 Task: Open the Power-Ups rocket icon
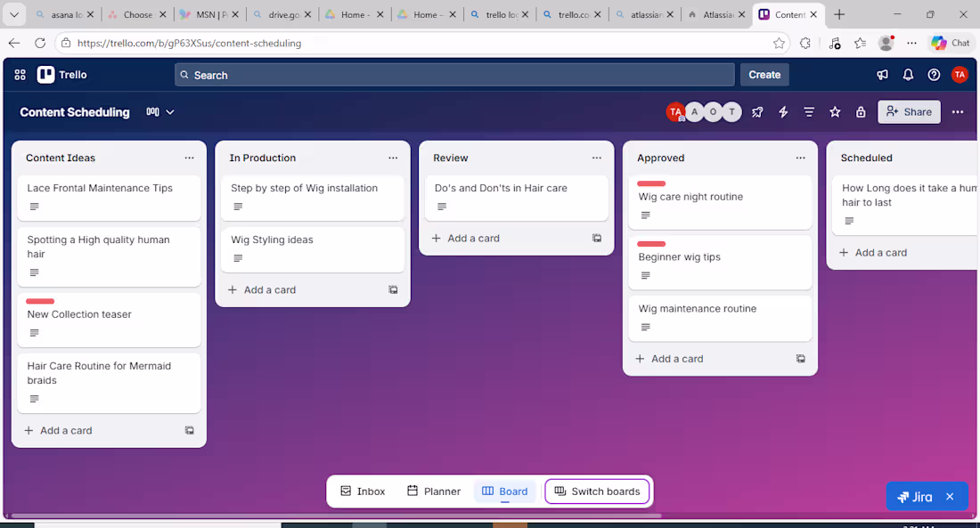pyautogui.click(x=757, y=112)
